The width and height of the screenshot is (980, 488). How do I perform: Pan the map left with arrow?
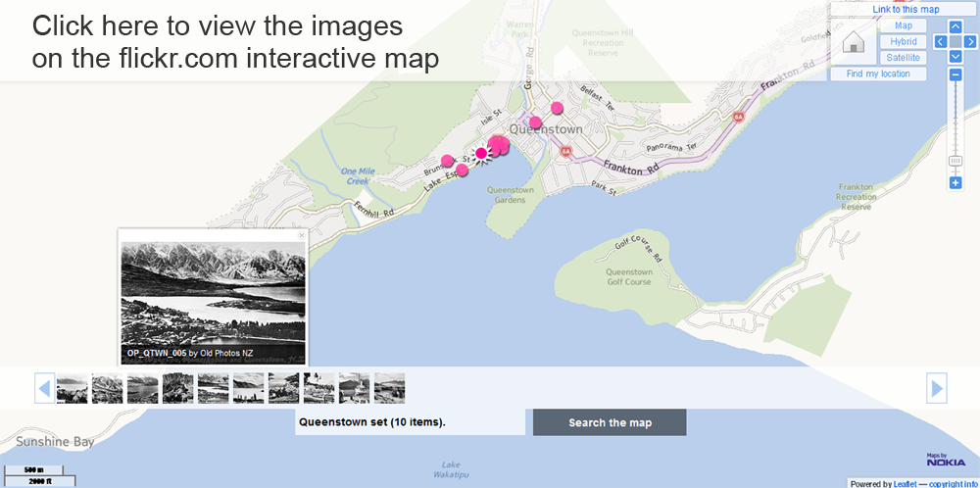click(x=941, y=41)
